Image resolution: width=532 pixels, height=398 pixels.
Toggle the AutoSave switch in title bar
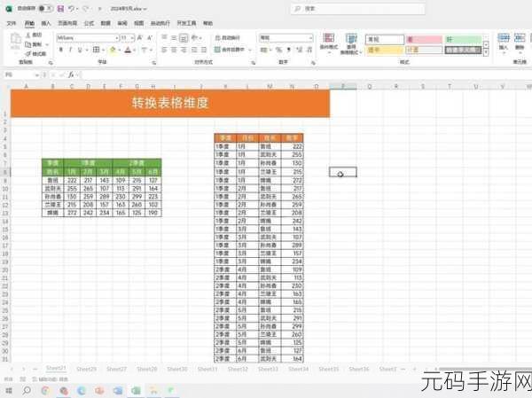[x=45, y=9]
